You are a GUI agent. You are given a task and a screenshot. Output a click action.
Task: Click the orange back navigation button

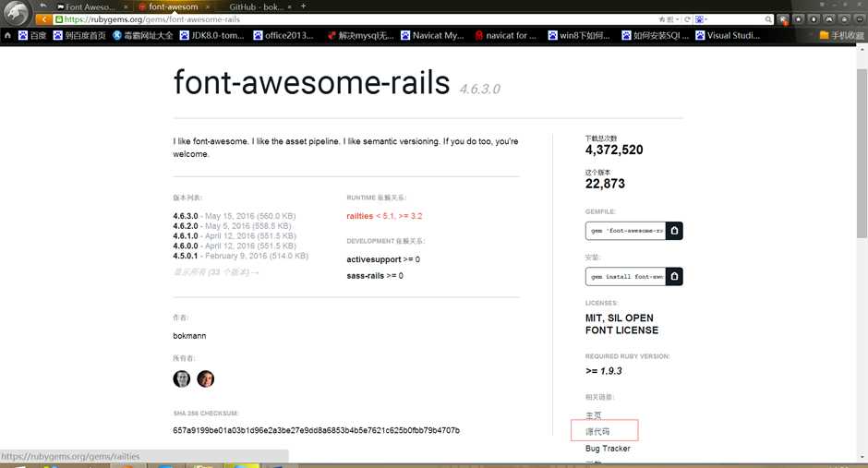tap(43, 19)
